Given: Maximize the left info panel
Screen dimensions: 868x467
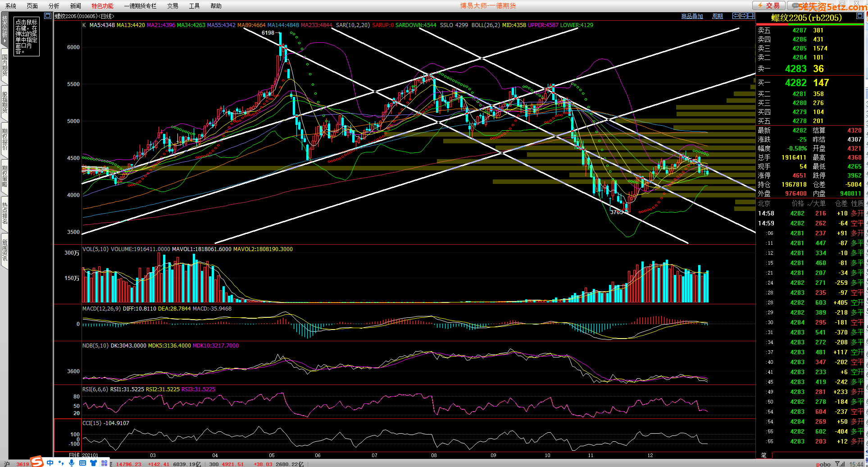Looking at the screenshot, I should [x=48, y=16].
